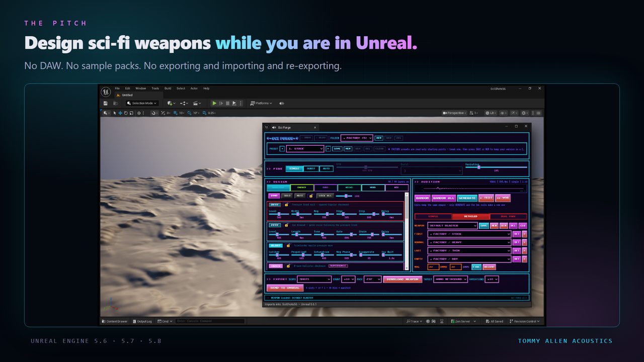
Task: Click the green Play button in Unreal toolbar
Action: (214, 103)
